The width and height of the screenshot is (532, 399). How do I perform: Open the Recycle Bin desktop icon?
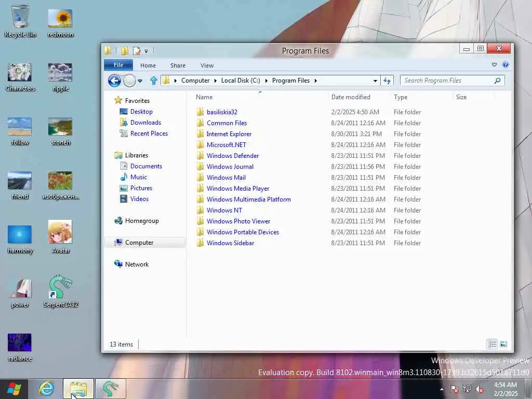[20, 21]
